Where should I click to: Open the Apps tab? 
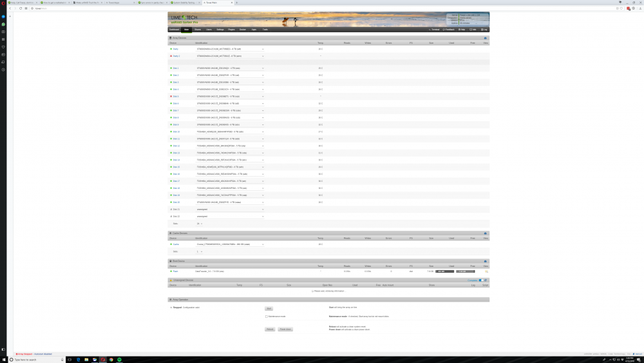click(254, 30)
